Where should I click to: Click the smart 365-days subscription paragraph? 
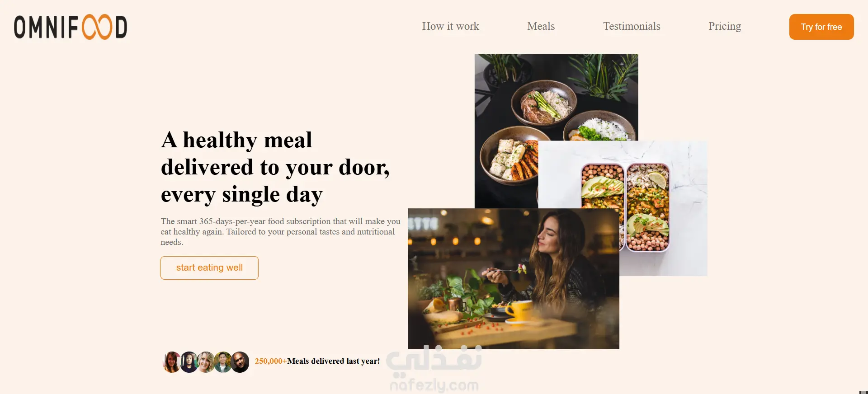[x=280, y=232]
